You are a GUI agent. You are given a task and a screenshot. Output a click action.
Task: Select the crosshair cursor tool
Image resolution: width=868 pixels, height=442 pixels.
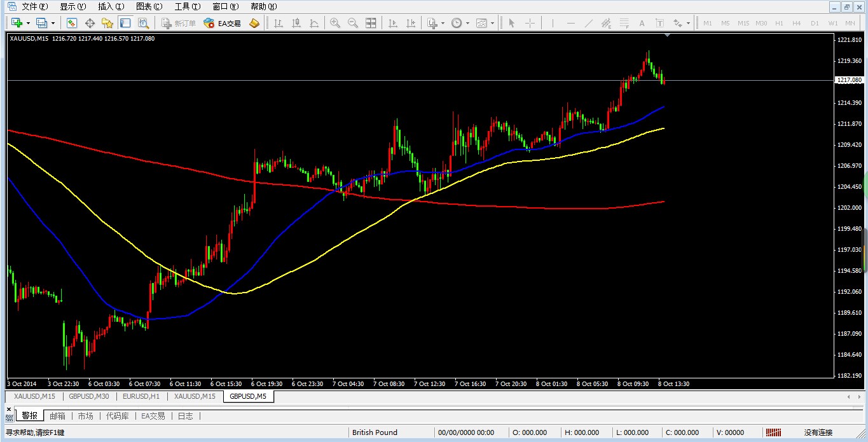pos(530,23)
